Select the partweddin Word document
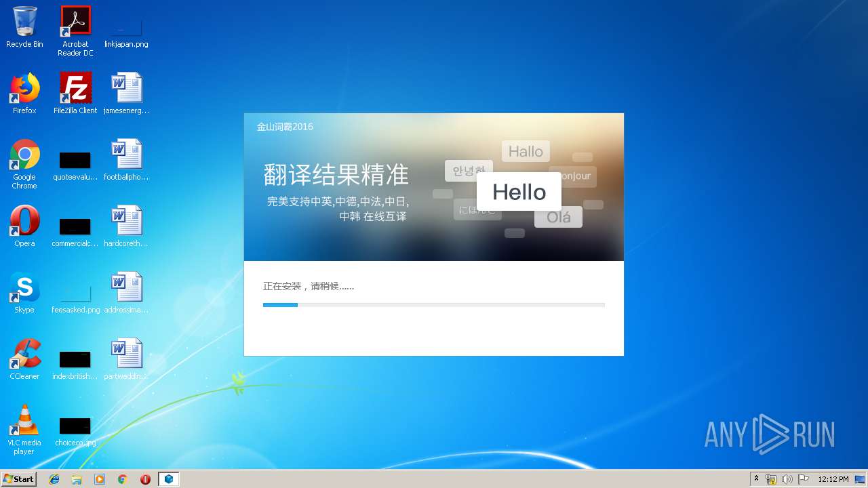The height and width of the screenshot is (488, 868). pos(126,359)
